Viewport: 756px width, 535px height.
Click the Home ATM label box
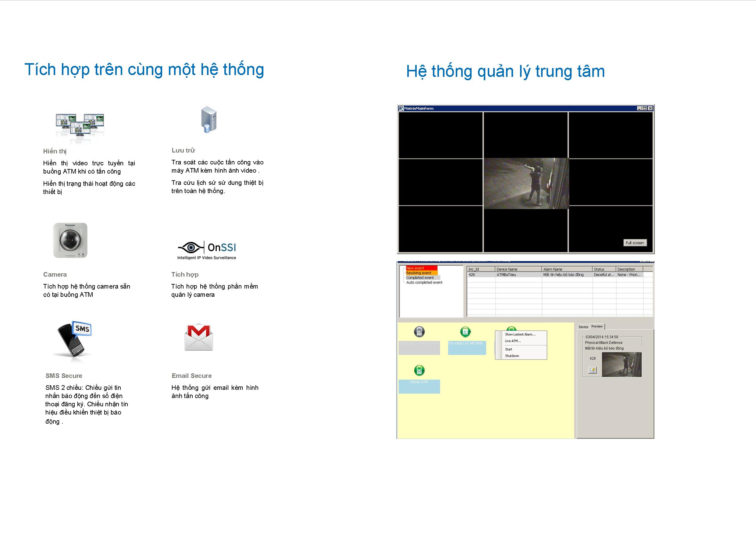[419, 386]
